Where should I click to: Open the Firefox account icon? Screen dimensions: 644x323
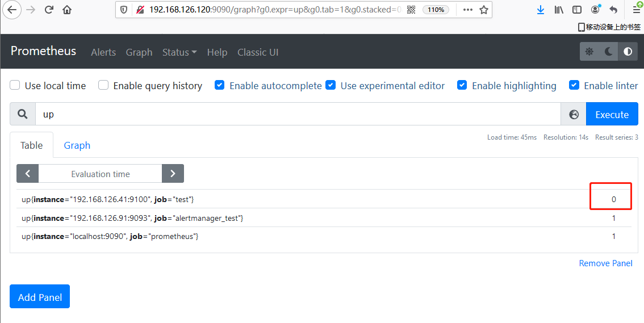click(595, 10)
